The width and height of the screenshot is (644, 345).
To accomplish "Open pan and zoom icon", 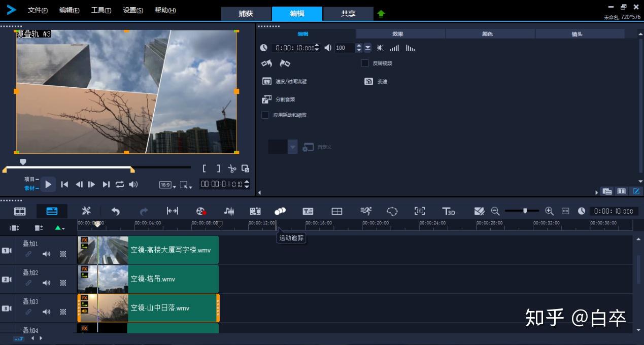I will [x=420, y=211].
